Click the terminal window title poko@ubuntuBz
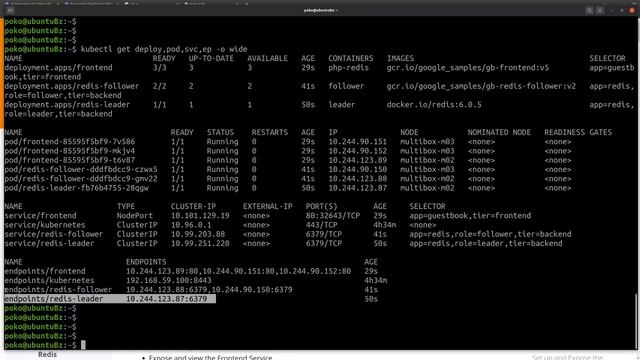The image size is (640, 360). [x=320, y=10]
